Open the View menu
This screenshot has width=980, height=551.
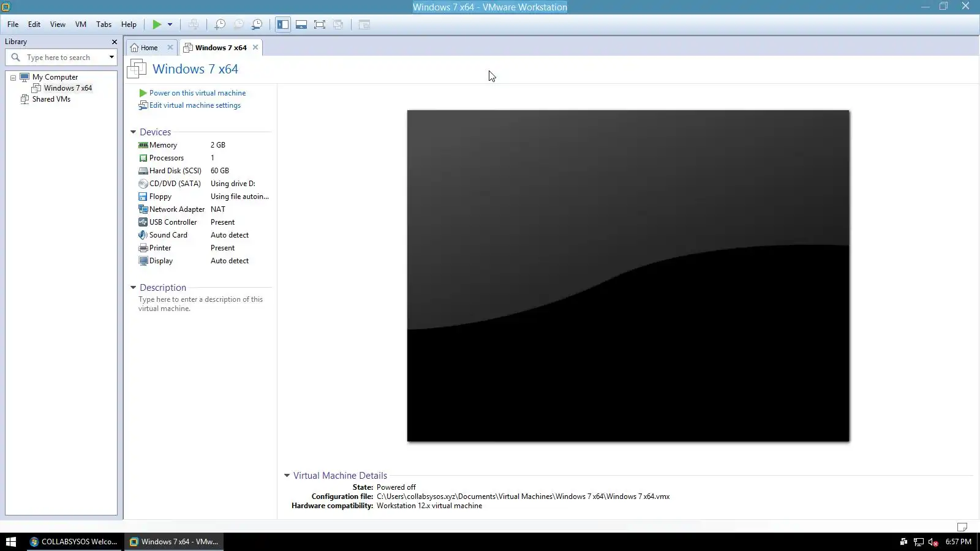pos(58,24)
